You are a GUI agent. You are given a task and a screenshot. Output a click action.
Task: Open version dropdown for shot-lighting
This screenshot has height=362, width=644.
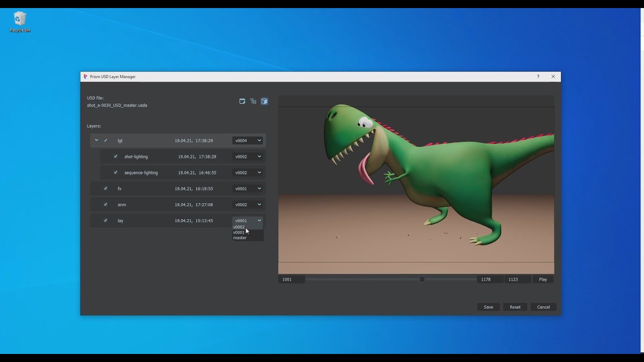(248, 156)
